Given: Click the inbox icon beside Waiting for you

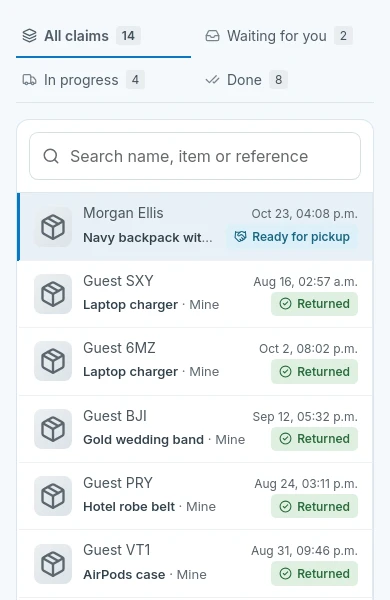Looking at the screenshot, I should 212,36.
